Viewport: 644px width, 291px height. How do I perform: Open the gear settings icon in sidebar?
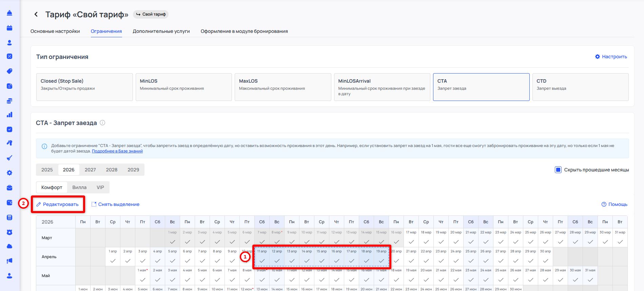(x=9, y=173)
